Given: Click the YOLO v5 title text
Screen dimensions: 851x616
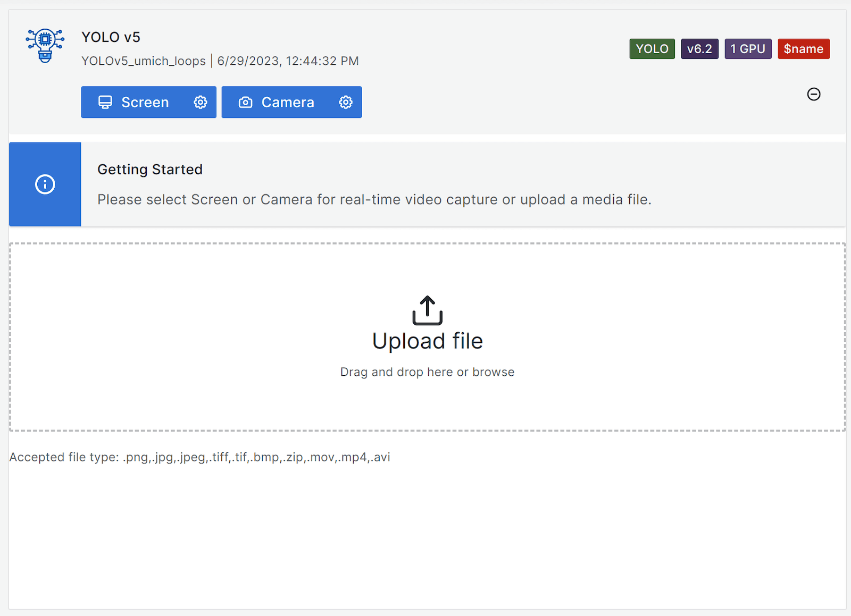Looking at the screenshot, I should (x=111, y=37).
